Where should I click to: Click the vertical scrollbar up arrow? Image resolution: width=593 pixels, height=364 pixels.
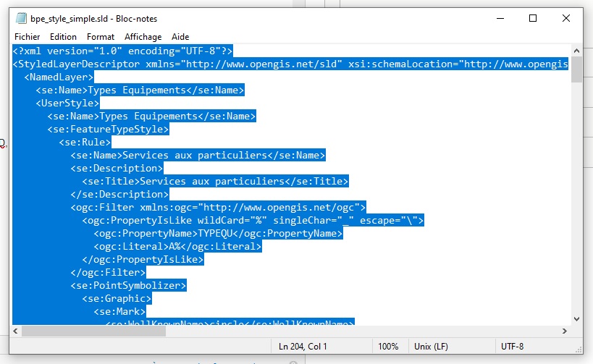[x=576, y=51]
